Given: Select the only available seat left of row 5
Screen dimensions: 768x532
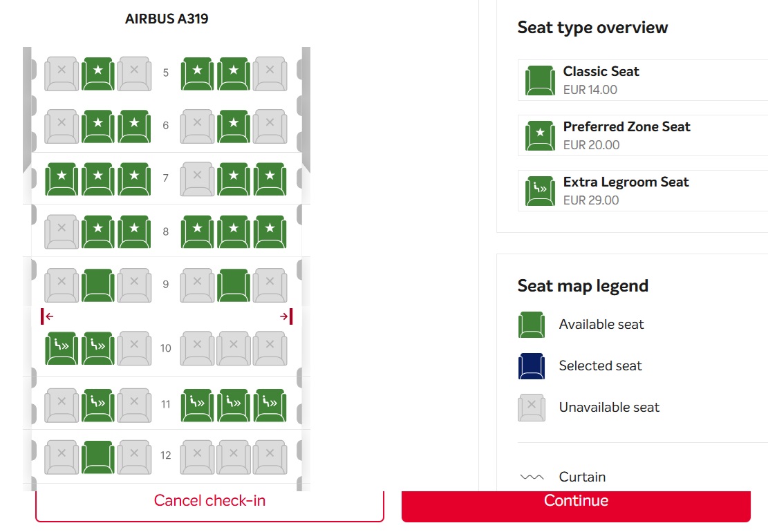Looking at the screenshot, I should [97, 73].
